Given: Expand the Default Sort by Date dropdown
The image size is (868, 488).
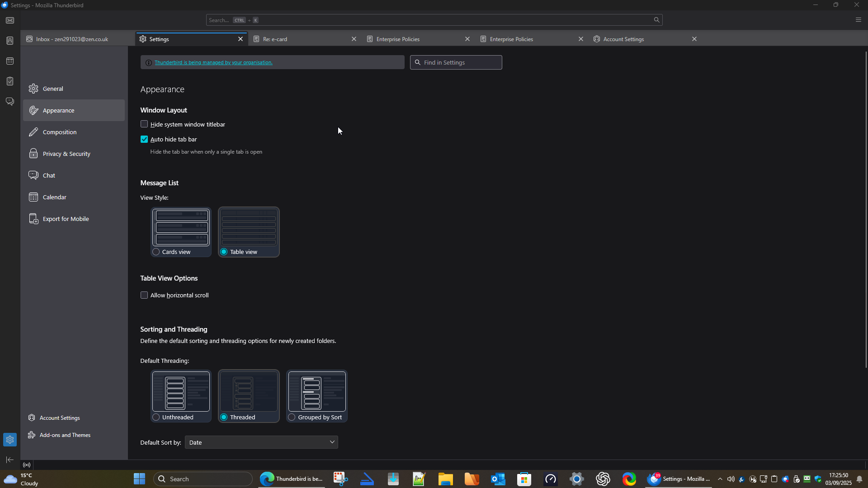Looking at the screenshot, I should (x=261, y=442).
